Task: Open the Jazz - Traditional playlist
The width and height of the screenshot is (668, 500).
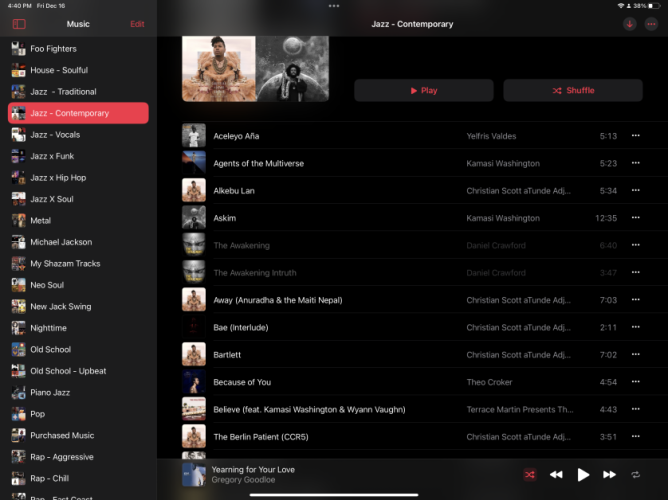Action: point(78,92)
